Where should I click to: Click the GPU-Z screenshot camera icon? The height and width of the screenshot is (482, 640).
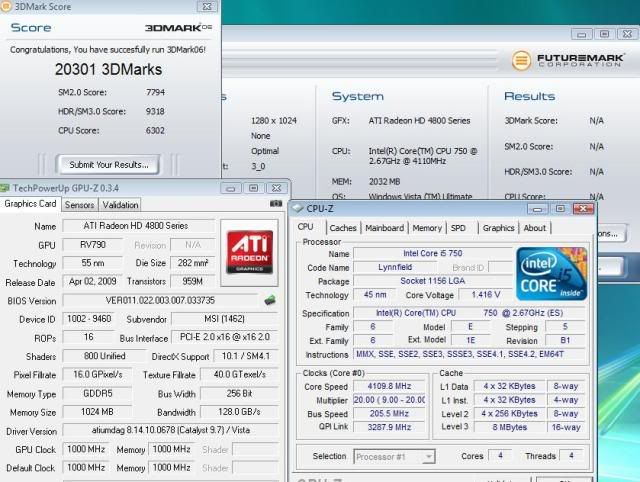pos(277,204)
